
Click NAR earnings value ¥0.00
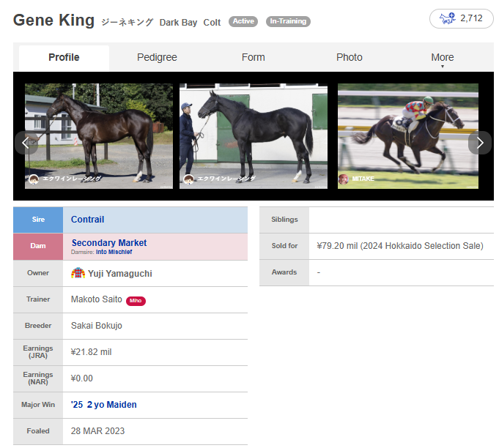82,378
